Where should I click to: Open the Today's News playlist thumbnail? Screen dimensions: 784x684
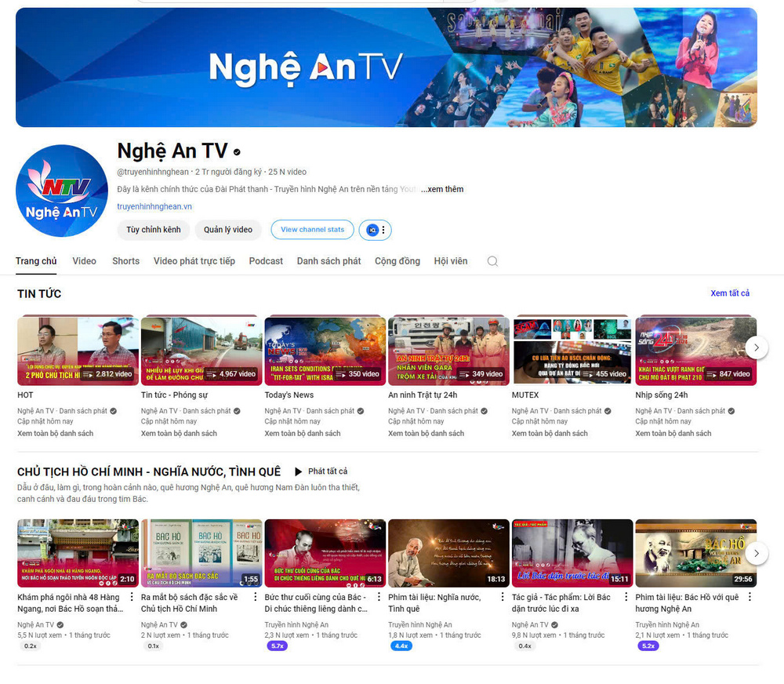point(325,350)
